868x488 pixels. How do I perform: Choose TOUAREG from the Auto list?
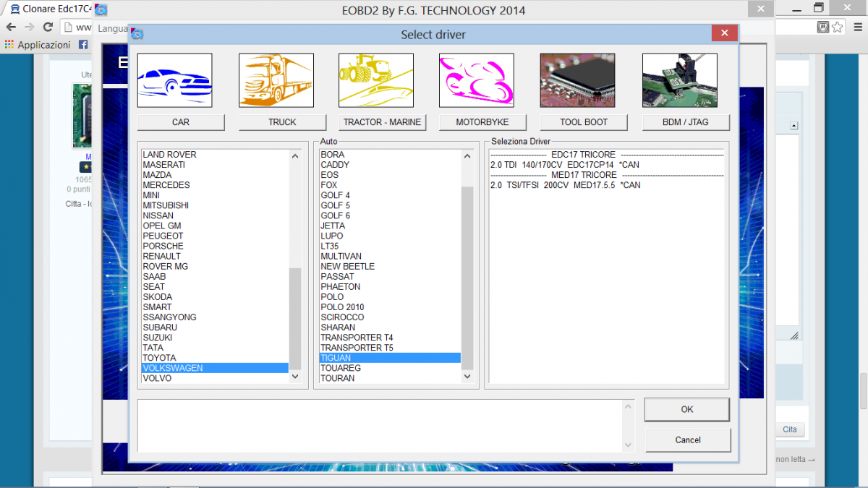pyautogui.click(x=390, y=368)
